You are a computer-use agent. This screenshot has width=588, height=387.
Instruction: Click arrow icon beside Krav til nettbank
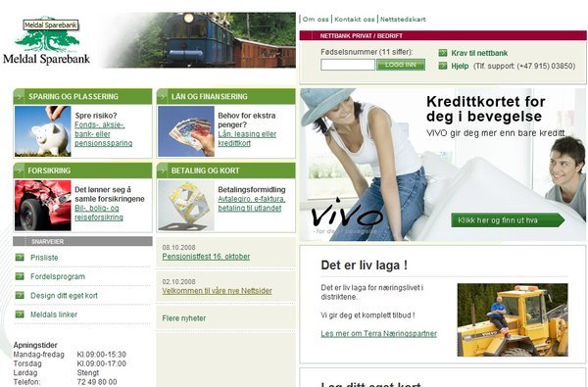443,53
